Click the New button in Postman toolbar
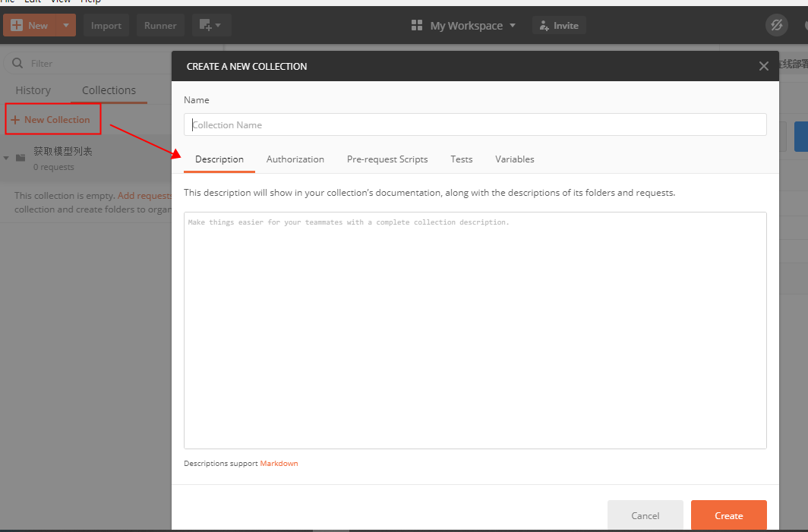This screenshot has height=532, width=808. click(30, 25)
